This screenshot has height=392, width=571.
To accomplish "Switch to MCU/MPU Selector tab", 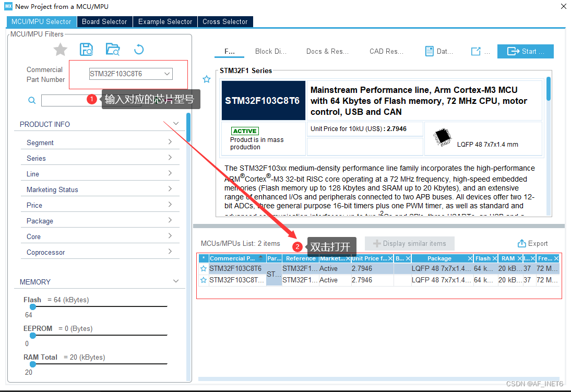I will point(41,21).
